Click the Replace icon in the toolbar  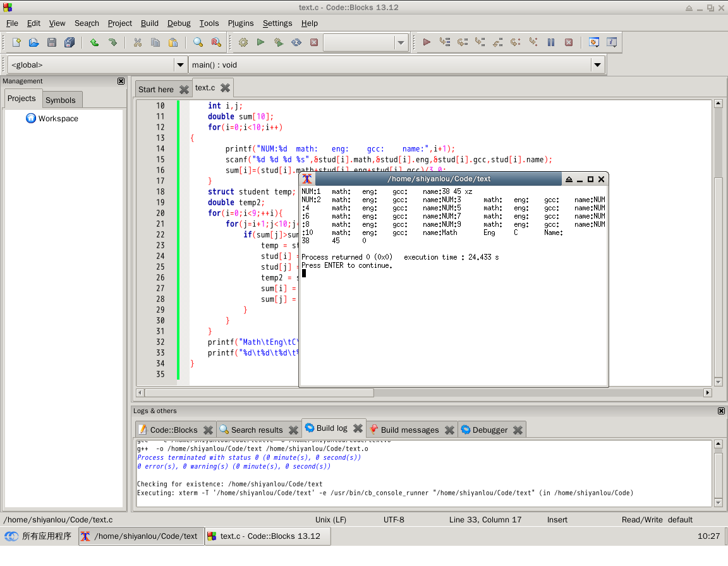[x=215, y=42]
